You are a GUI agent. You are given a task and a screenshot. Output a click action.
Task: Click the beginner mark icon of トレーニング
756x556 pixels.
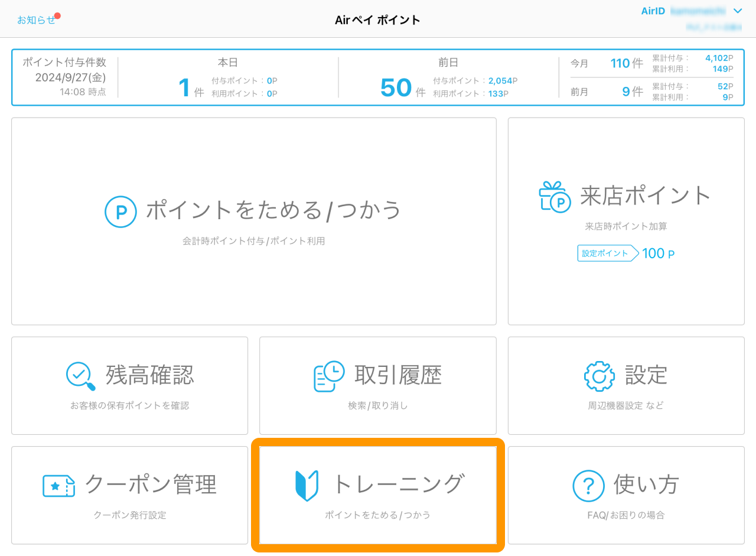307,486
